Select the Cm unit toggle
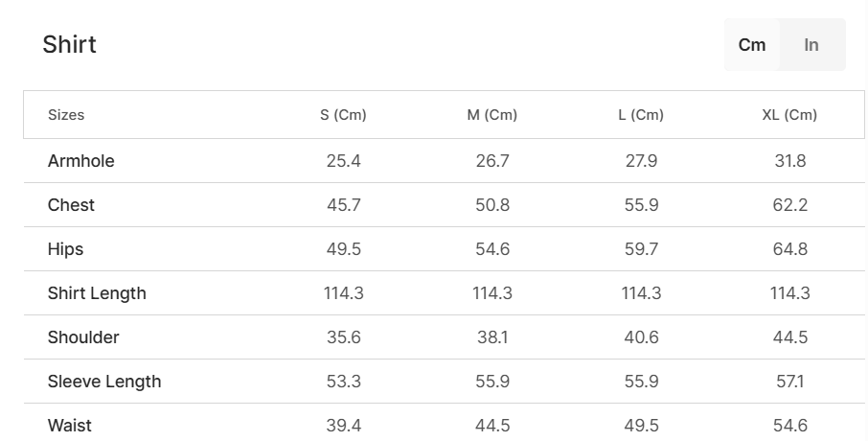 click(x=752, y=45)
